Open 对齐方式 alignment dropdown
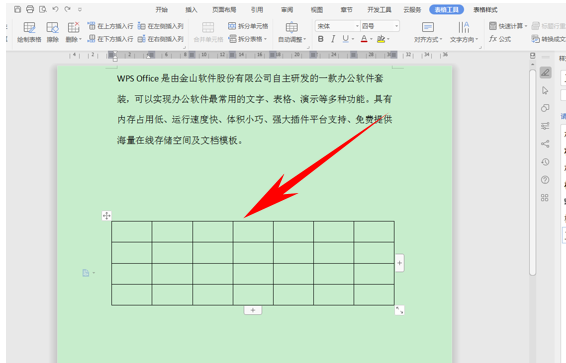566x363 pixels. point(428,32)
